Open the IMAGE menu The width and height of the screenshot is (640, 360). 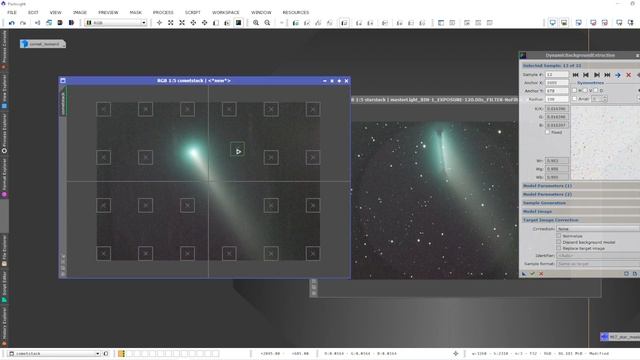pos(80,13)
